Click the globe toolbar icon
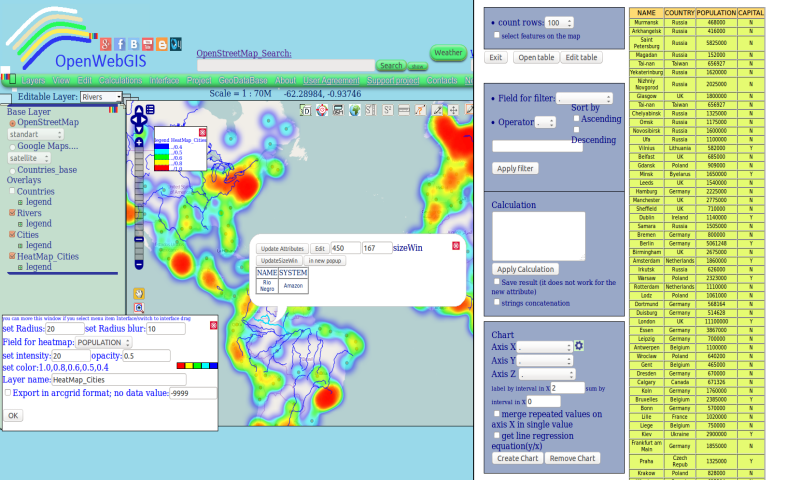Image resolution: width=800 pixels, height=480 pixels. point(355,110)
